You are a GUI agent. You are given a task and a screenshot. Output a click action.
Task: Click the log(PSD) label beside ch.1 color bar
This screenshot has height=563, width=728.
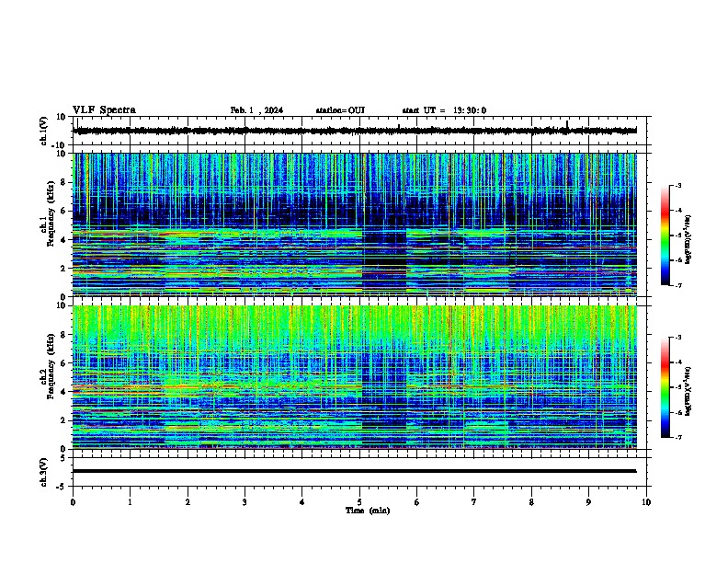point(688,239)
